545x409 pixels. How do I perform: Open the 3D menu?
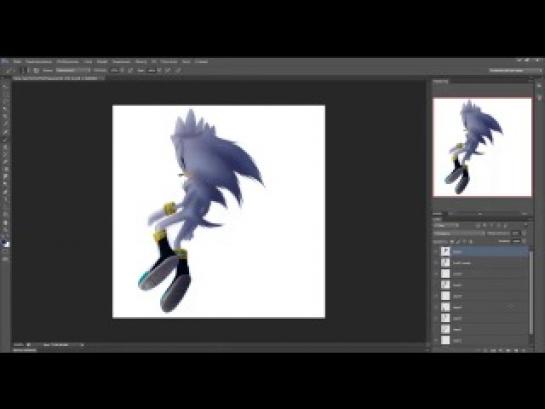click(x=154, y=62)
